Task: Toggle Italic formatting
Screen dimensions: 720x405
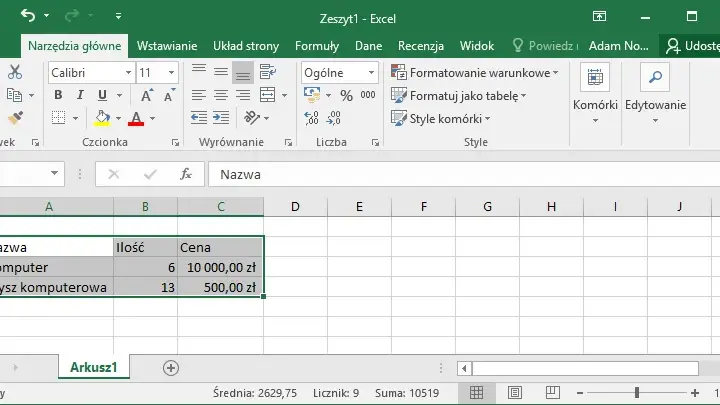Action: tap(80, 95)
